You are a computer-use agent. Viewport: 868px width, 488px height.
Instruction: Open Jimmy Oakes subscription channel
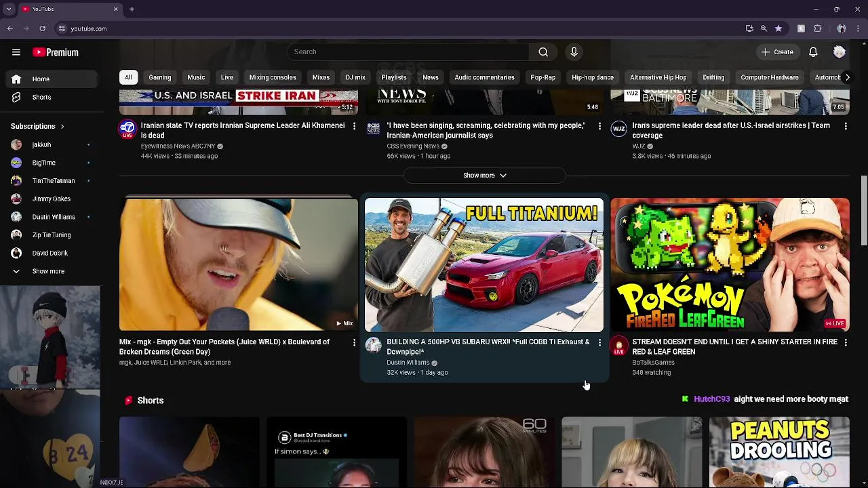pyautogui.click(x=50, y=199)
